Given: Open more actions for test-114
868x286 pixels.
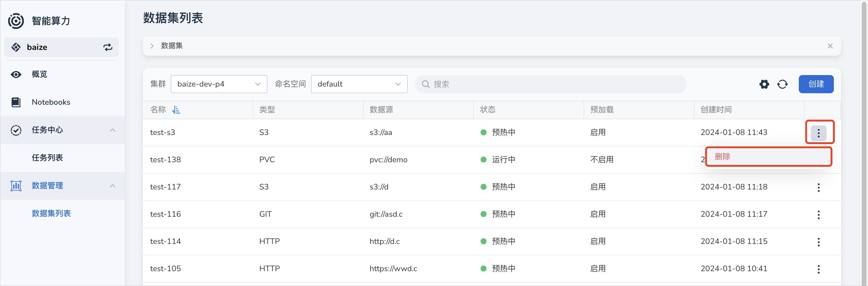Looking at the screenshot, I should coord(818,242).
